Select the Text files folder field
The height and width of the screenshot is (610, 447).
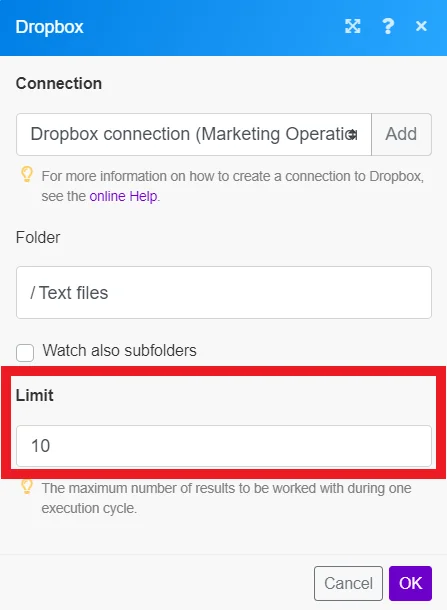[x=224, y=293]
